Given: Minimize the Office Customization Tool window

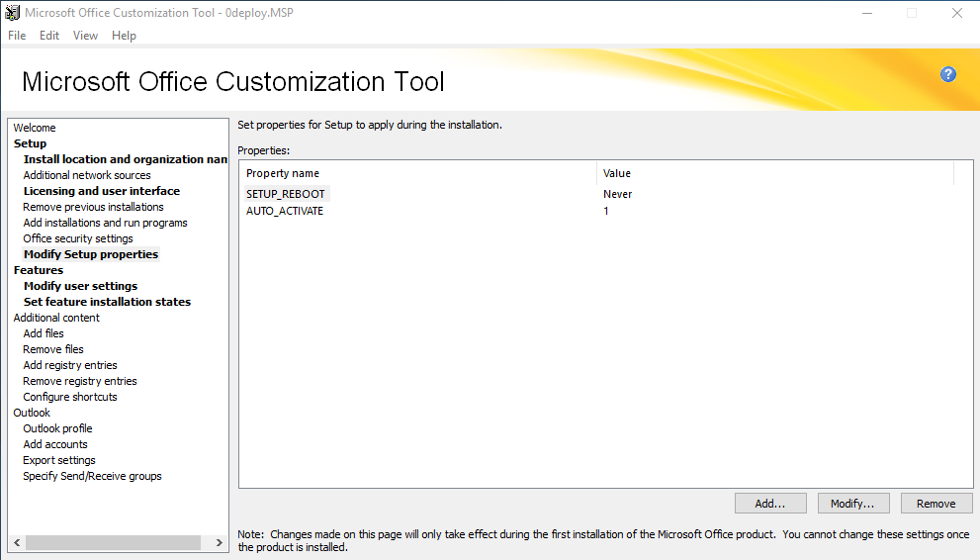Looking at the screenshot, I should point(867,13).
